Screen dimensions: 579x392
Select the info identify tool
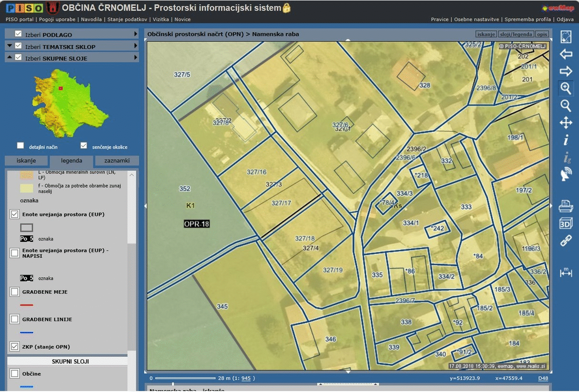point(566,140)
